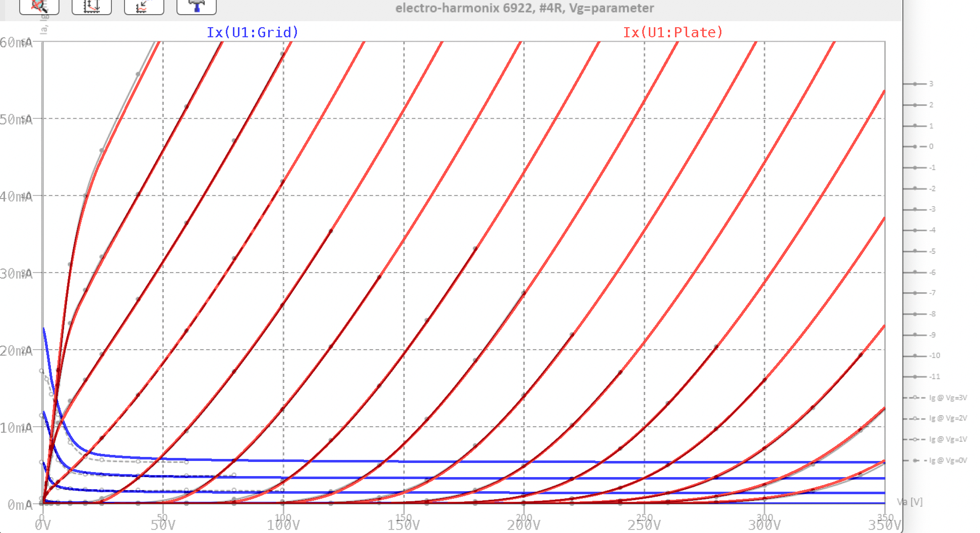This screenshot has width=980, height=533.
Task: Click the 40mA y-axis label
Action: (x=16, y=196)
